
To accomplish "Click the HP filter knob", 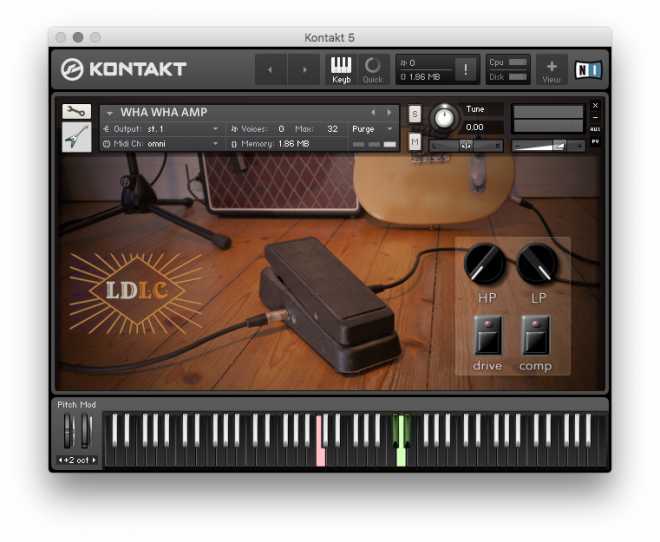I will [485, 264].
